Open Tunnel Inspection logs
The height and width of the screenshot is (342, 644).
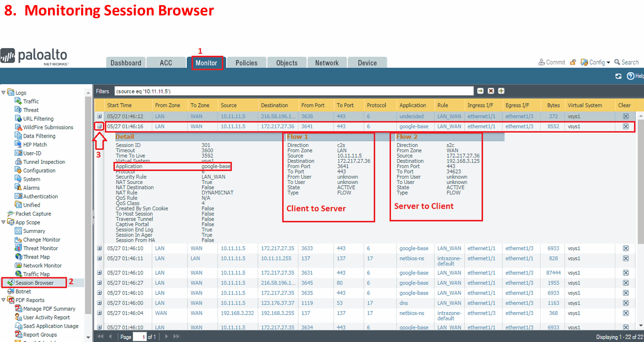pos(44,162)
